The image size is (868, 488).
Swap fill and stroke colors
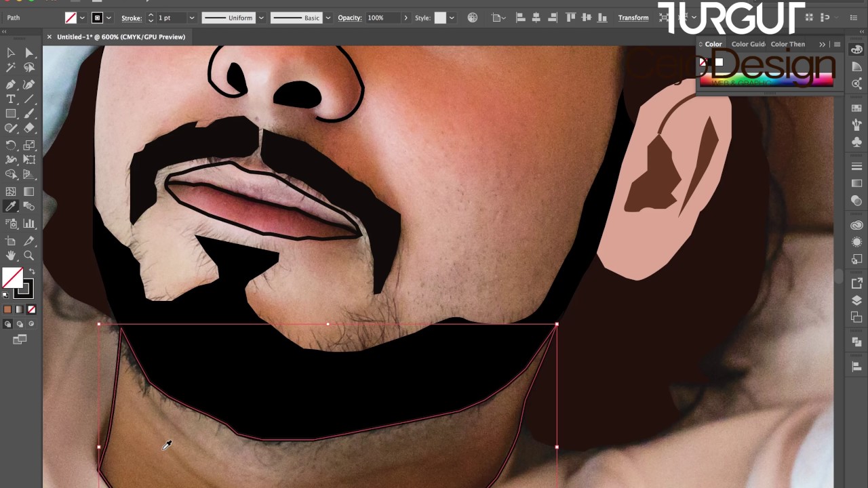31,271
